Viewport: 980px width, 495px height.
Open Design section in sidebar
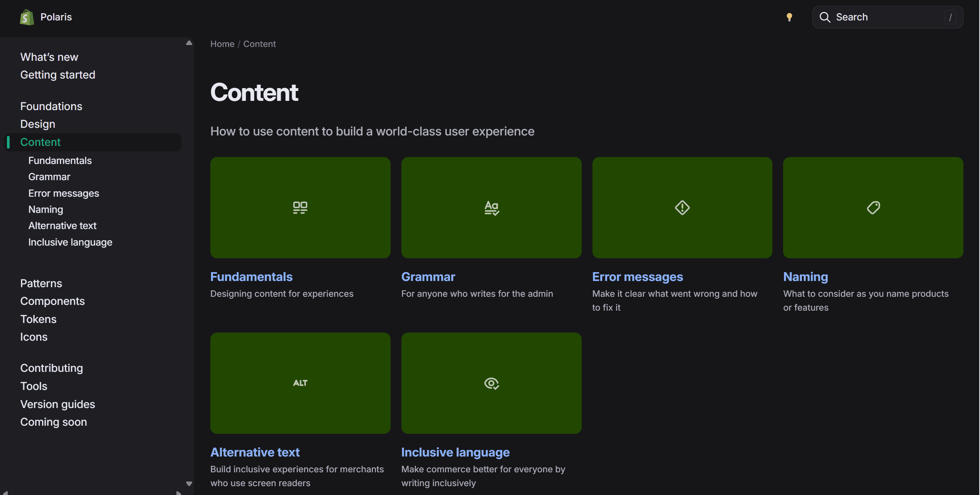pyautogui.click(x=38, y=124)
